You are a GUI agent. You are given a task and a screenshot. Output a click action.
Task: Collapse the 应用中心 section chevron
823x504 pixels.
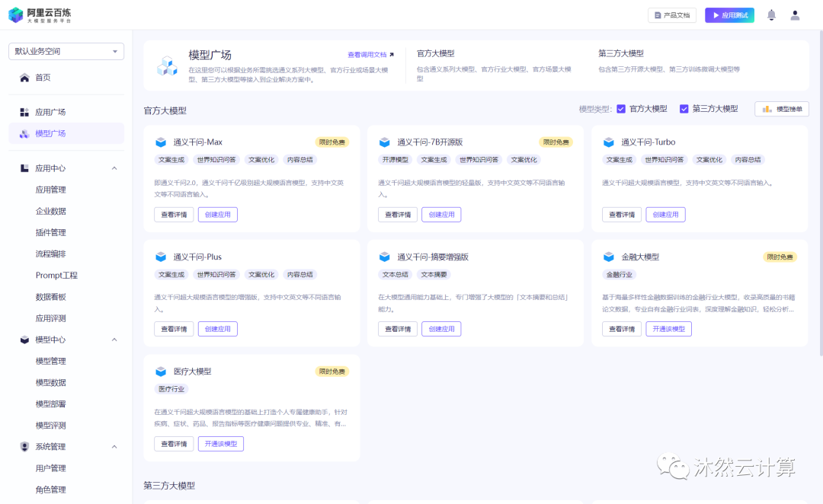pos(114,168)
